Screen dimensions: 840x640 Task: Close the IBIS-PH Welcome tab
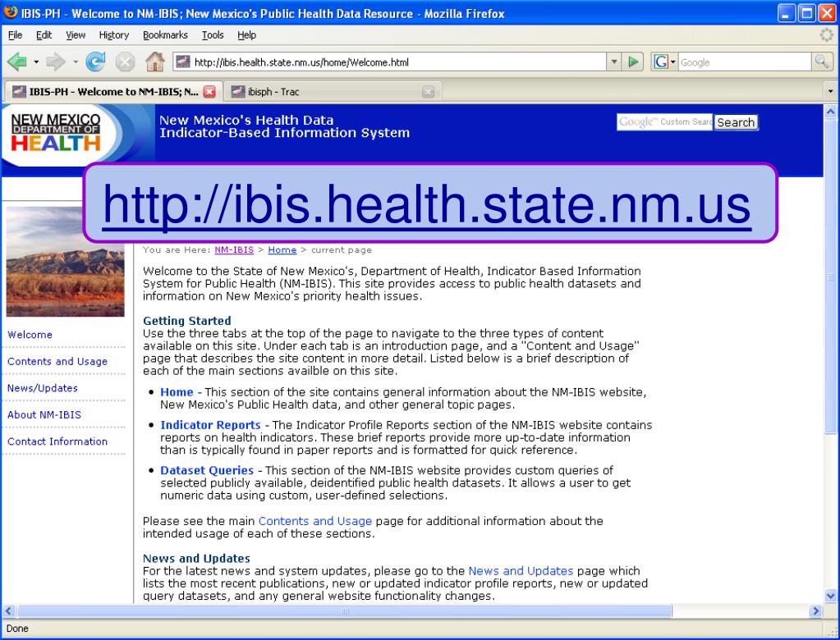[x=209, y=92]
